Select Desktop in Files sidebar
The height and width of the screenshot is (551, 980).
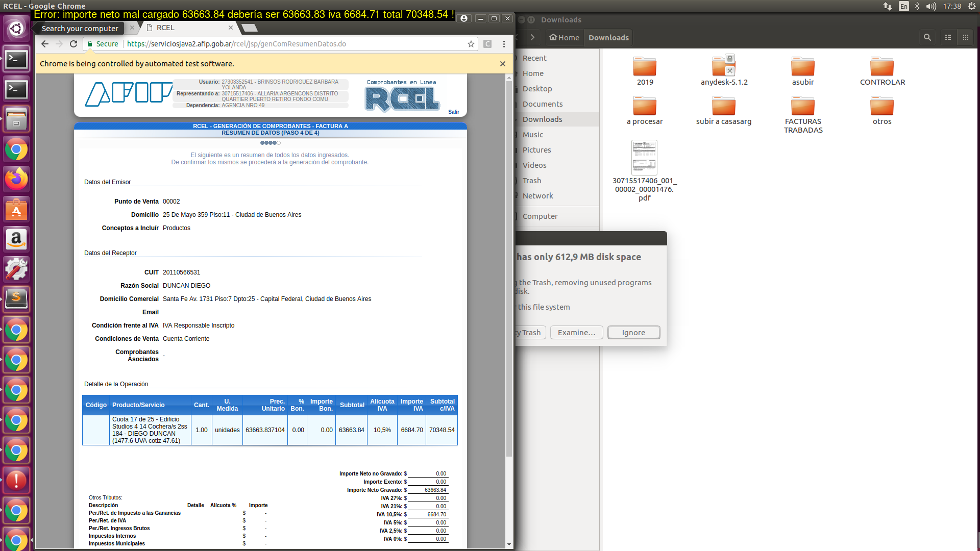537,89
